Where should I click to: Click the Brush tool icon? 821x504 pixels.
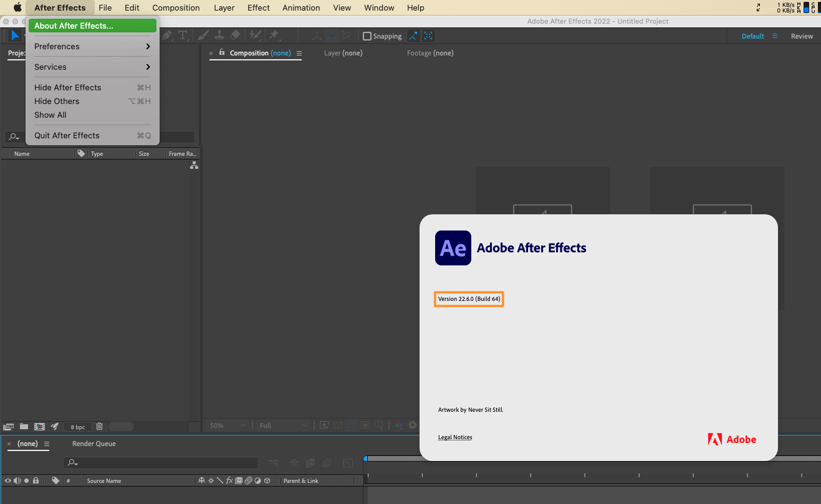point(203,36)
